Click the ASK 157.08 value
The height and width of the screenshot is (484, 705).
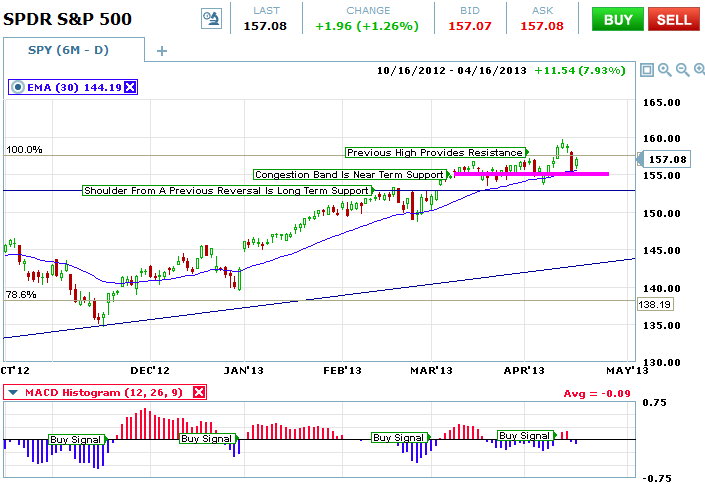pyautogui.click(x=542, y=26)
